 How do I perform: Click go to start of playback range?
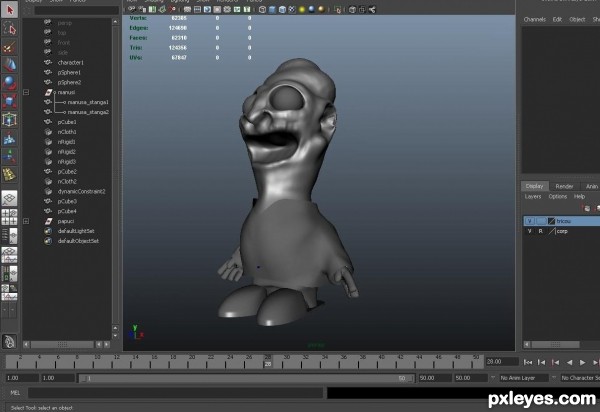(528, 362)
